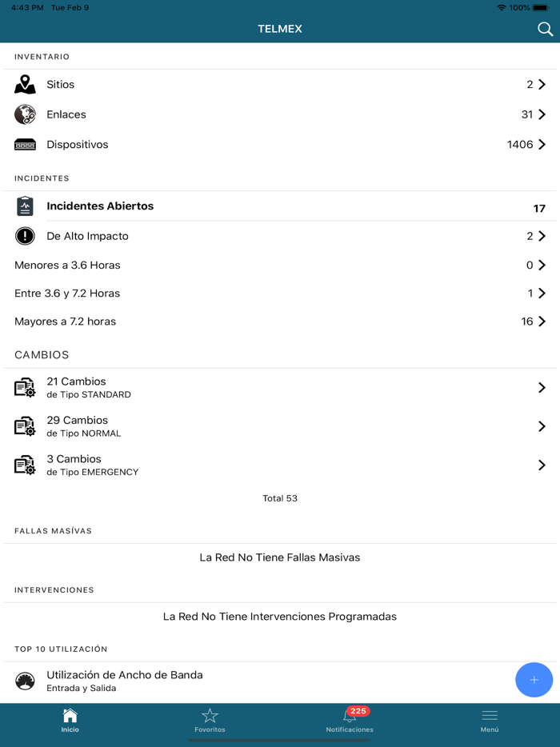
Task: Open the search magnifier in the title bar
Action: click(x=545, y=29)
